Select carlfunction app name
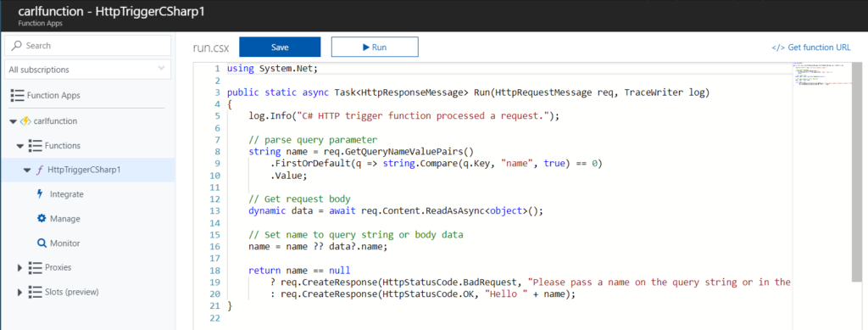The width and height of the screenshot is (868, 330). coord(55,120)
